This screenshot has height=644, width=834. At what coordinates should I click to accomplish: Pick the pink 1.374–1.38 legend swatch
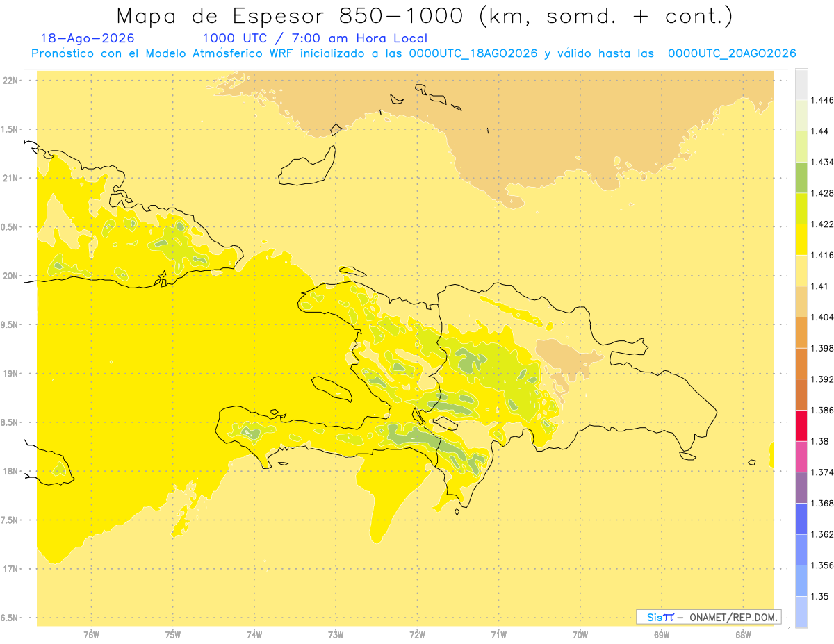tap(801, 456)
